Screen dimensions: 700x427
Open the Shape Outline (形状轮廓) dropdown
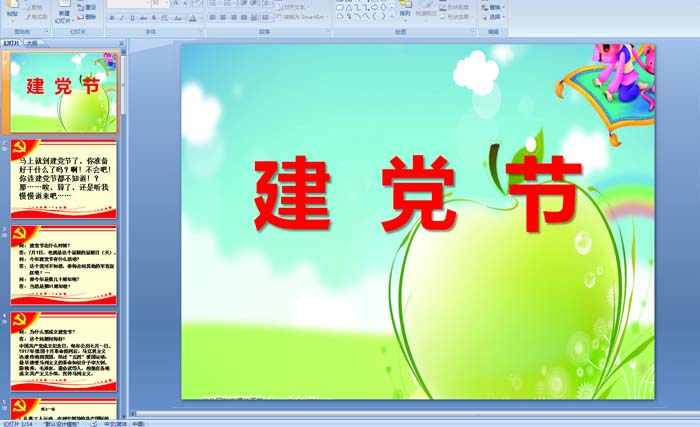coord(454,7)
